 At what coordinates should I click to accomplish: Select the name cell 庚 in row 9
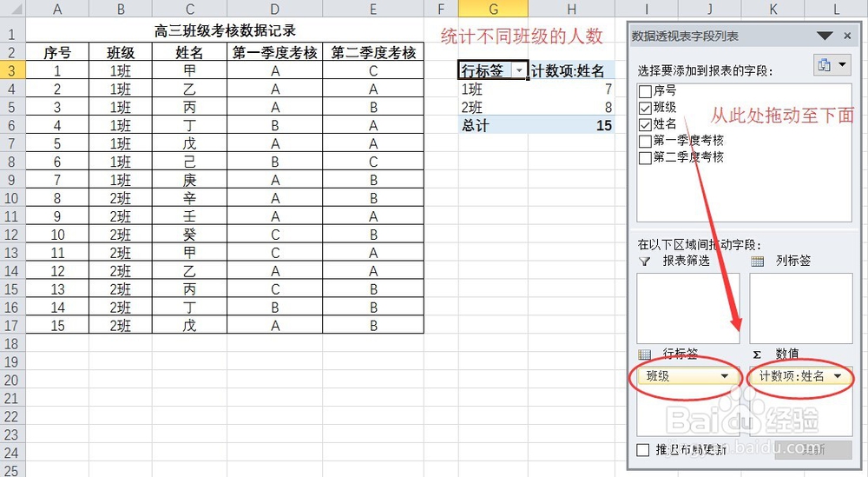[189, 180]
